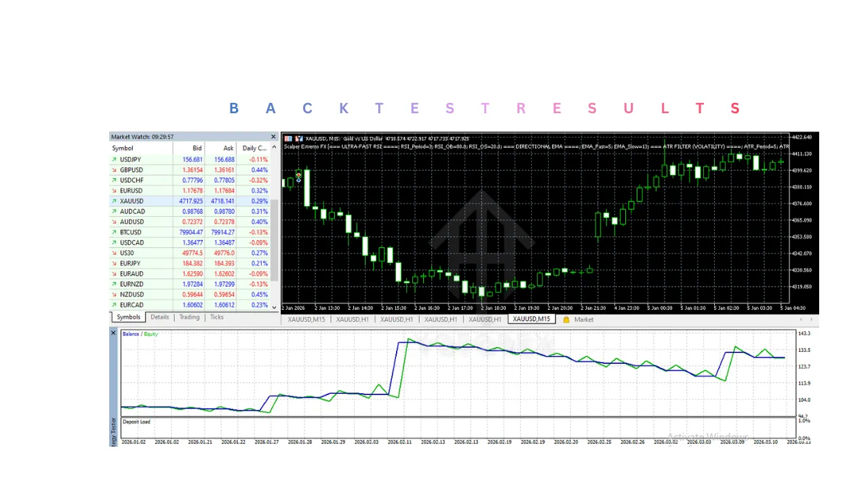
Task: Sort by the Symbol column header
Action: click(x=142, y=148)
